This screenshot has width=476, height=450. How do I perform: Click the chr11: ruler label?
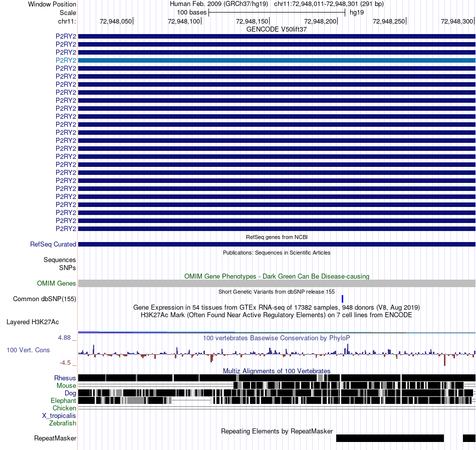click(67, 21)
